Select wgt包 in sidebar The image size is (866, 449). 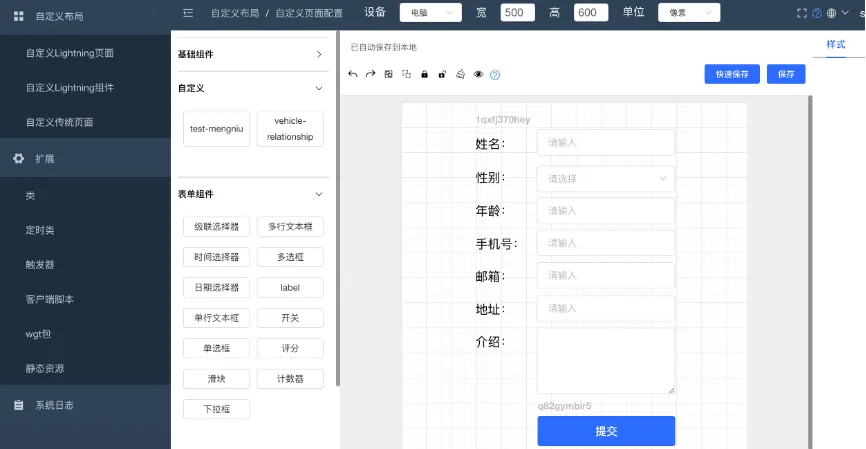pos(38,334)
